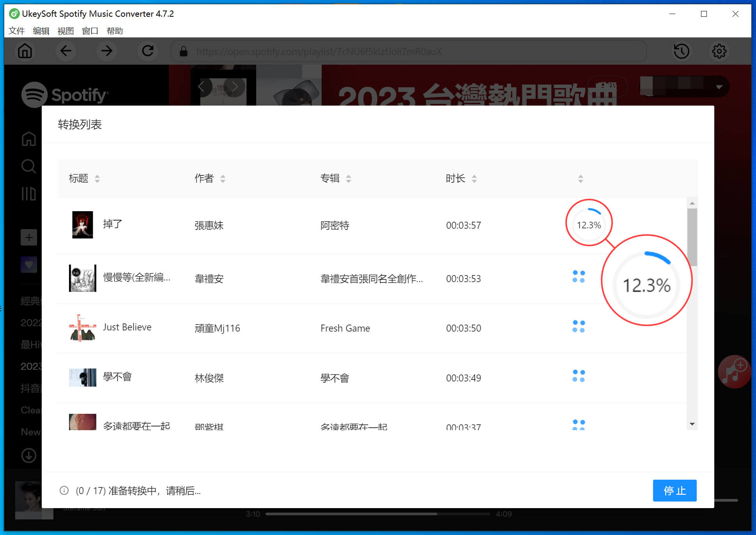Open Your Library icon in the sidebar
The height and width of the screenshot is (535, 756).
(29, 193)
